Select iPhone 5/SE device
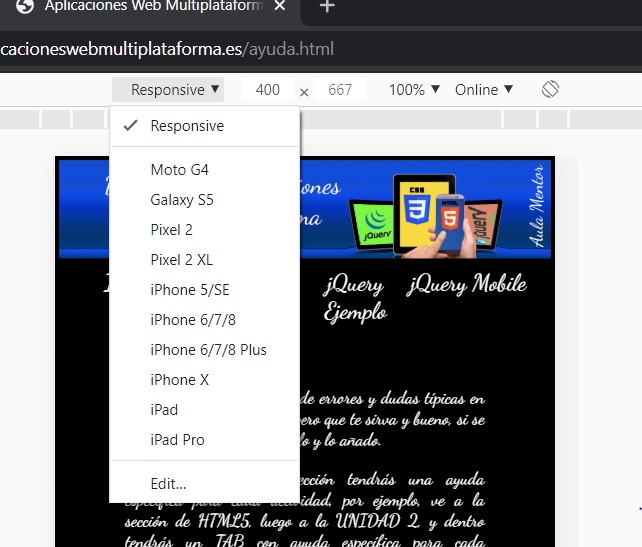Screen dimensions: 642x547 pyautogui.click(x=205, y=290)
